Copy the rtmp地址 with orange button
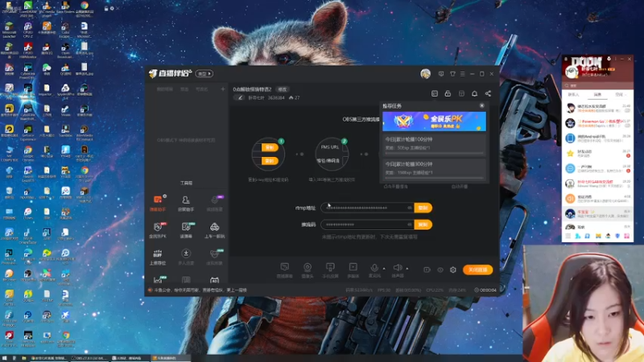 [x=423, y=208]
